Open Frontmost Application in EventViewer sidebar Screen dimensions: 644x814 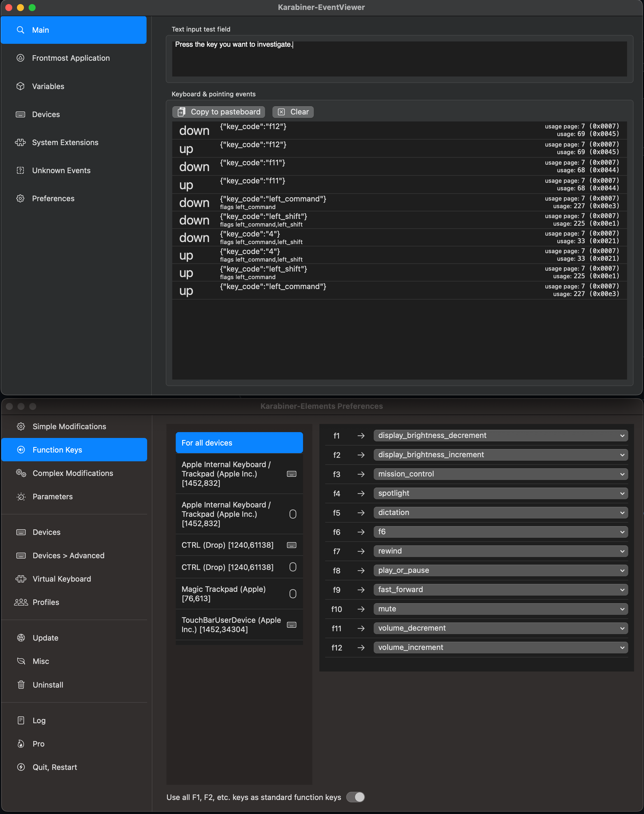click(x=71, y=58)
